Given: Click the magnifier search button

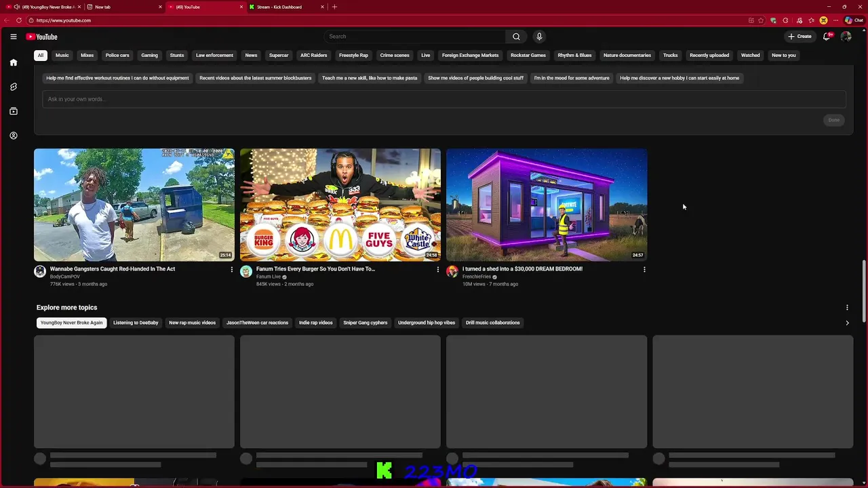Looking at the screenshot, I should click(516, 37).
